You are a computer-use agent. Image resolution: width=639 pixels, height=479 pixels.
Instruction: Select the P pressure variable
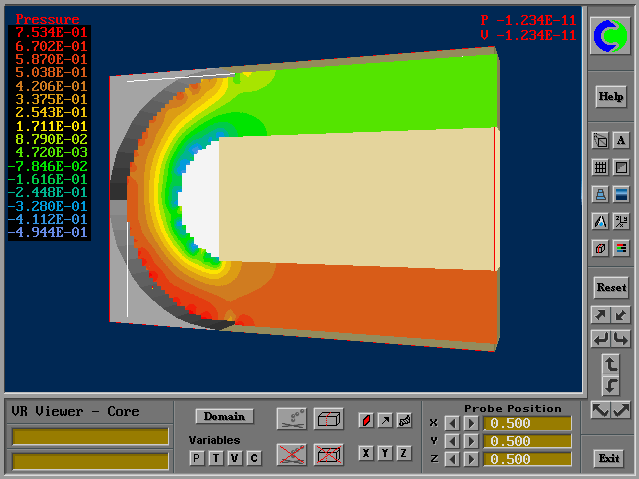tap(197, 458)
